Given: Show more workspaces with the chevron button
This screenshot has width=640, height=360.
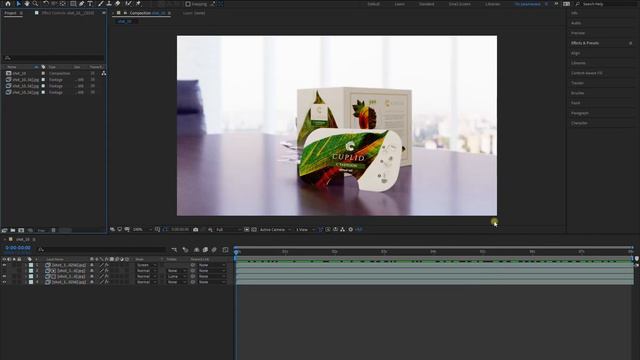Looking at the screenshot, I should [x=556, y=4].
